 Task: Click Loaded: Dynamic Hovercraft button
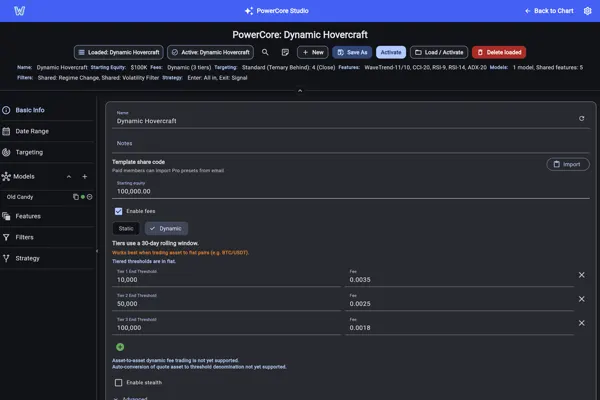(119, 52)
